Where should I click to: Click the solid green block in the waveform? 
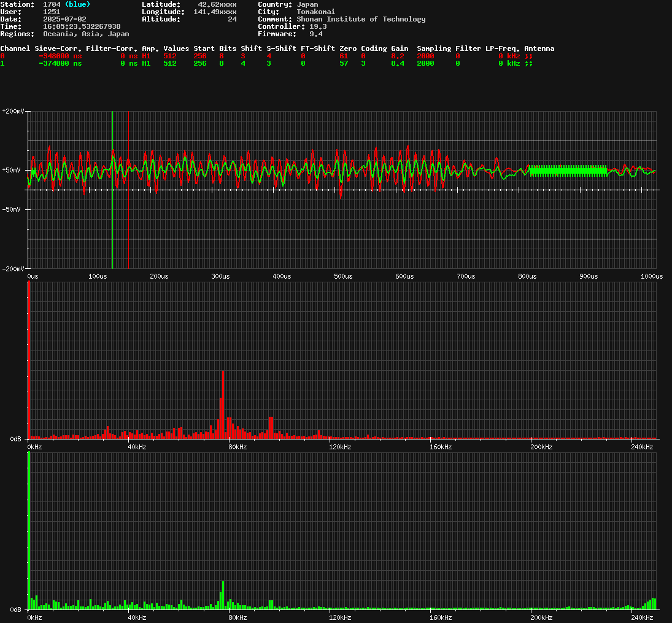point(568,171)
